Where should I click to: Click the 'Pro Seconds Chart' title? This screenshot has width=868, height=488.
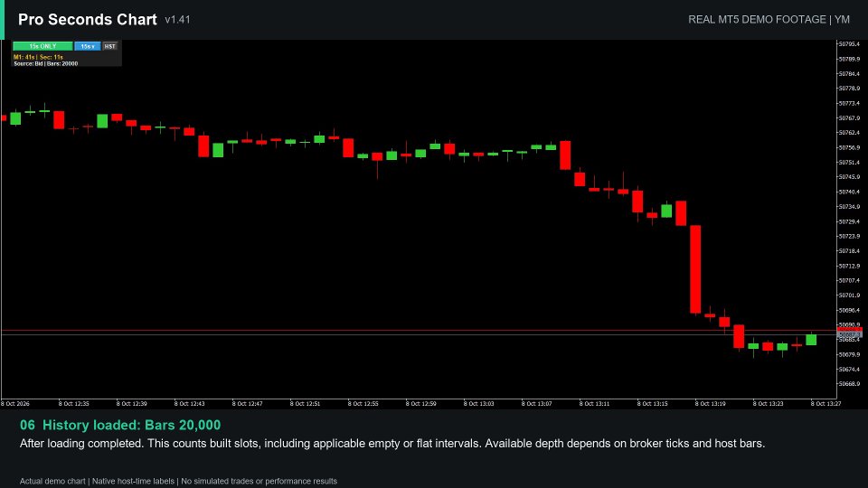(x=88, y=19)
